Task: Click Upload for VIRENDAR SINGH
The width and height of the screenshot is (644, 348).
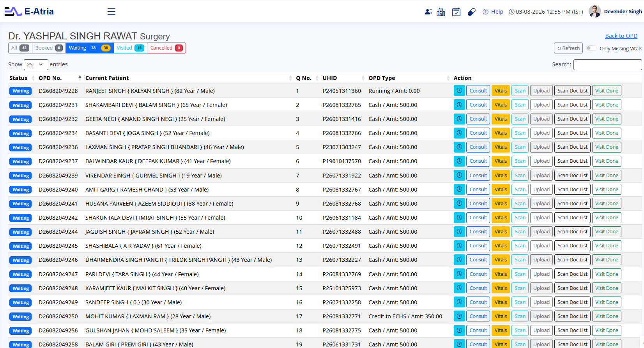Action: (x=541, y=176)
